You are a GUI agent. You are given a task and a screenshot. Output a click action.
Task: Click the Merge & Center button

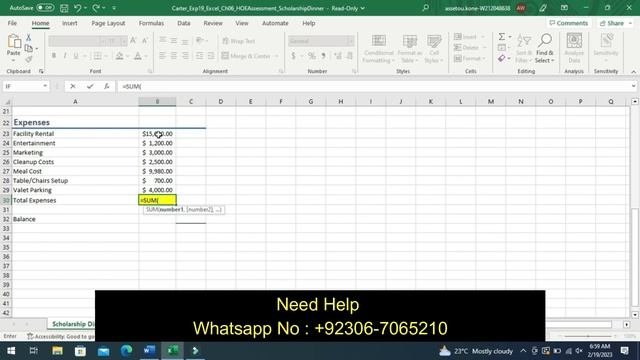pyautogui.click(x=247, y=56)
